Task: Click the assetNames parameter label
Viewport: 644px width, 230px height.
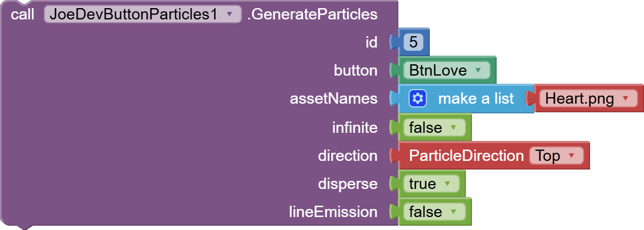Action: 333,99
